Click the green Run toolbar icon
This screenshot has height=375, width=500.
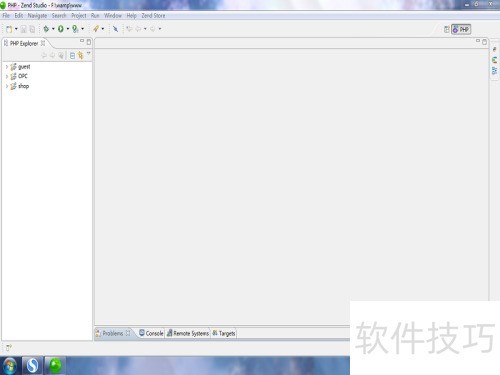[x=61, y=29]
